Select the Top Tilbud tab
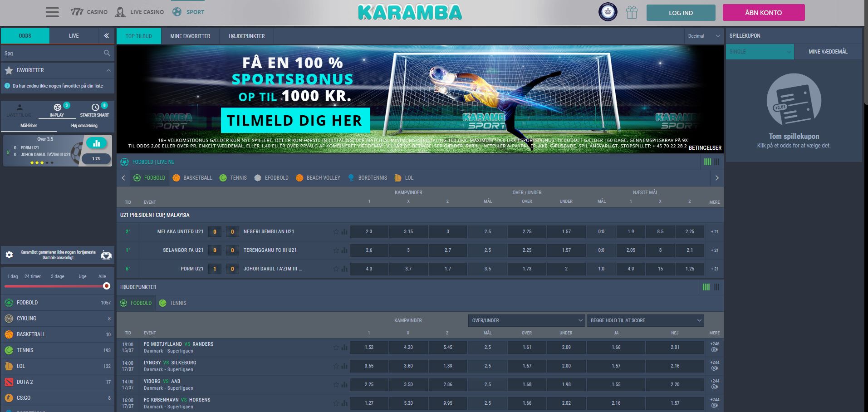This screenshot has height=412, width=868. 139,36
